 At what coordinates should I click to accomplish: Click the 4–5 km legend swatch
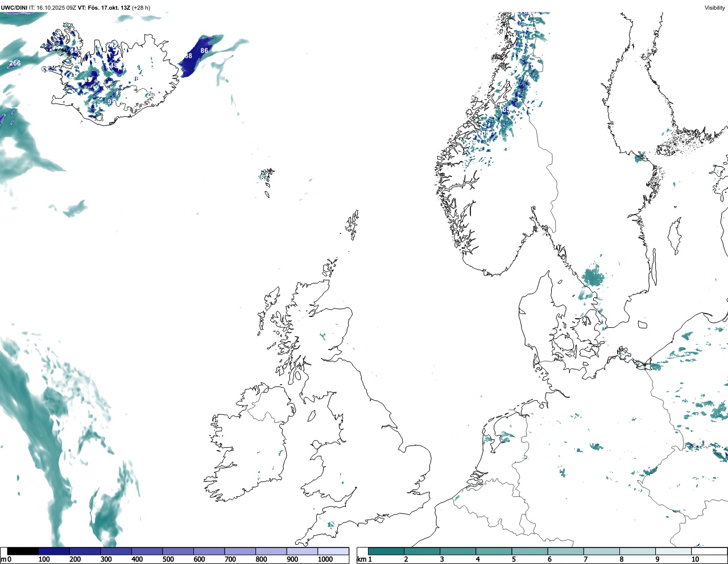pyautogui.click(x=494, y=551)
